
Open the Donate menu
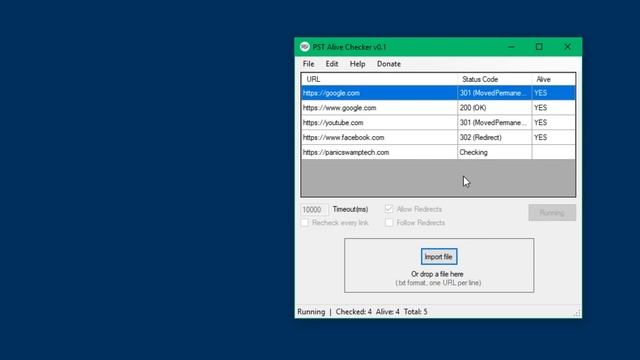click(389, 64)
